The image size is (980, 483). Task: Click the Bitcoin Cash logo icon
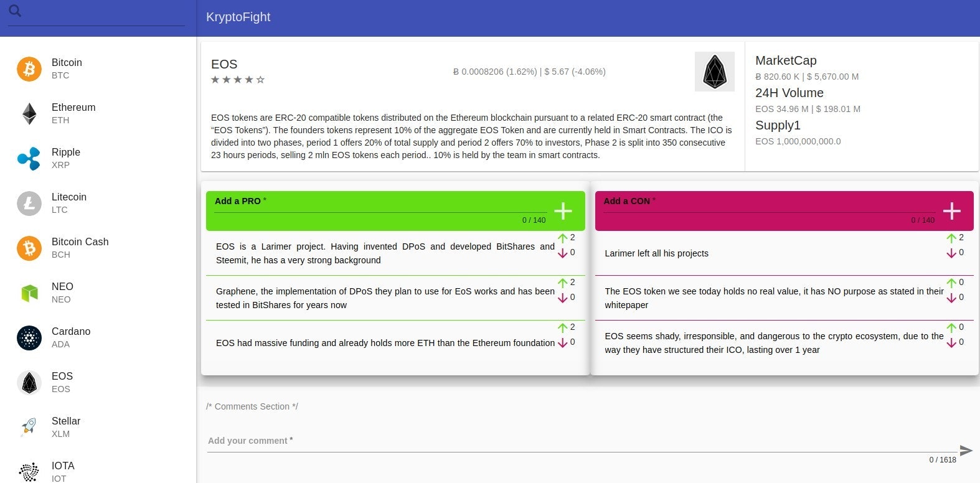click(29, 248)
